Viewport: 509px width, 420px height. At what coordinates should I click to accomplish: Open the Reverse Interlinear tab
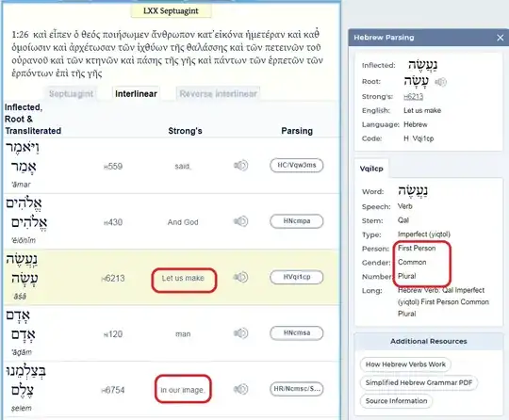[218, 94]
